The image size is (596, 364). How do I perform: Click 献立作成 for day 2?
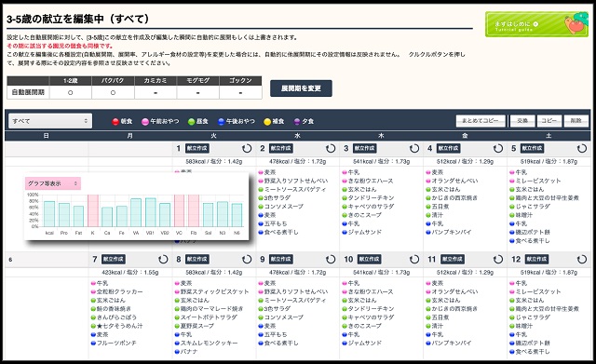tap(281, 149)
